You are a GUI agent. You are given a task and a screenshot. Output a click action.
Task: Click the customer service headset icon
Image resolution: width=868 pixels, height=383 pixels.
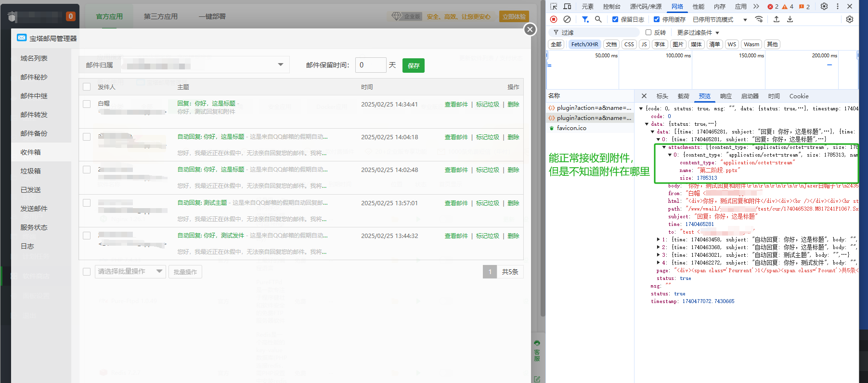537,343
